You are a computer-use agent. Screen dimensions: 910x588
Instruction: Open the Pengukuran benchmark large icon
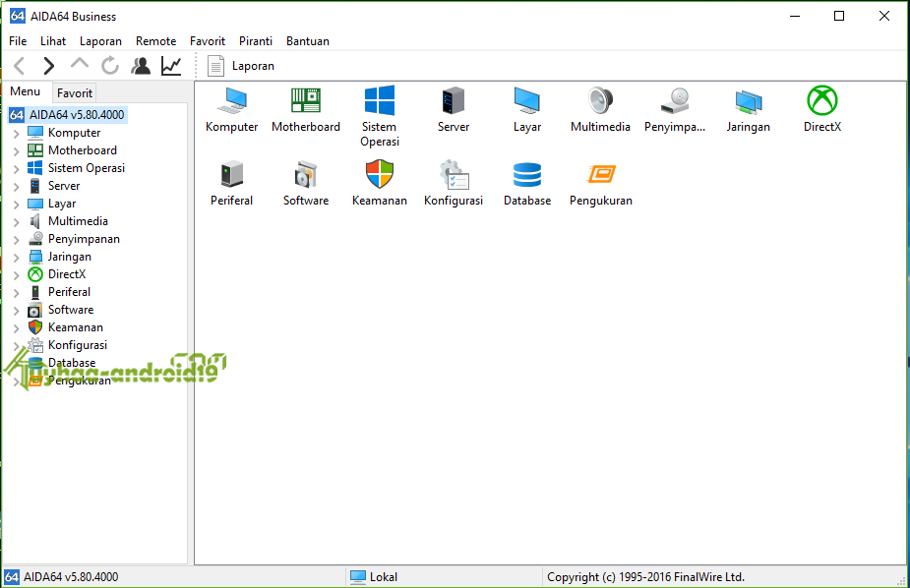point(601,183)
